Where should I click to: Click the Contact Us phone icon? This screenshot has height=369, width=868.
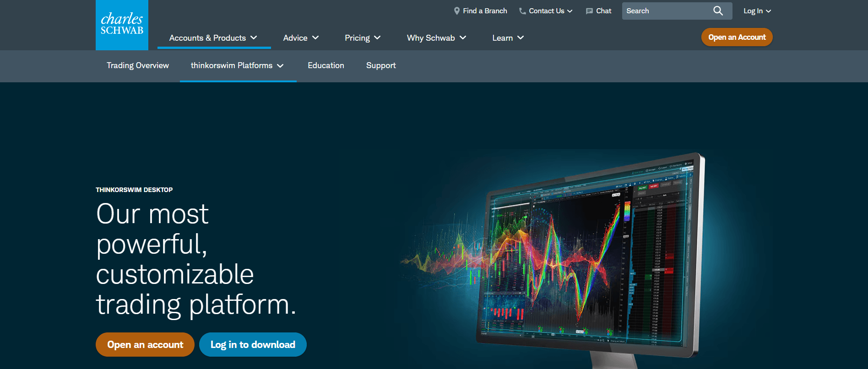coord(522,11)
